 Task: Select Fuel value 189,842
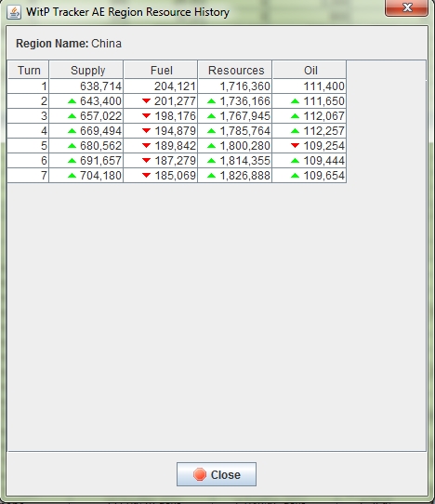coord(161,146)
